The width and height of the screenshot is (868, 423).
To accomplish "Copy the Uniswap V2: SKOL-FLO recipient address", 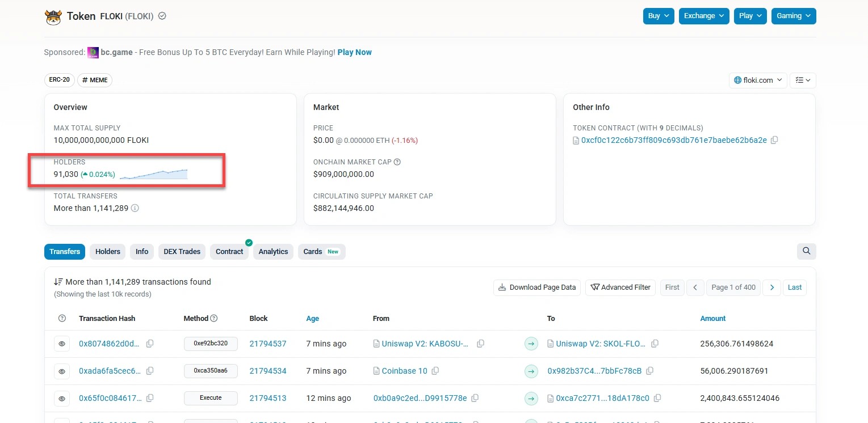I will pos(655,344).
